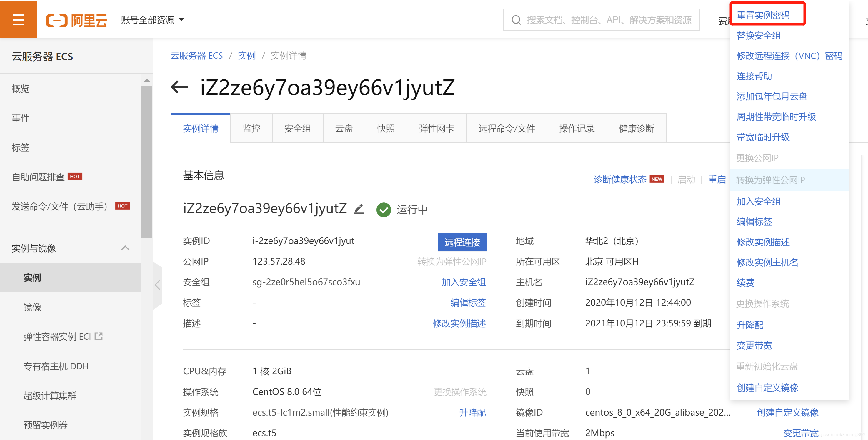The width and height of the screenshot is (868, 440).
Task: Click the 远程连接 button
Action: [x=462, y=242]
